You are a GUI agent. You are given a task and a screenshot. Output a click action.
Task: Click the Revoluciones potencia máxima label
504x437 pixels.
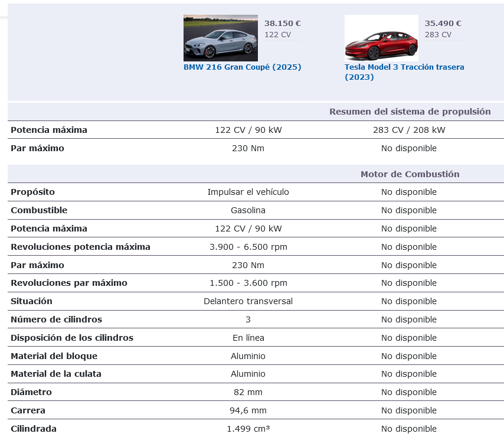(80, 247)
